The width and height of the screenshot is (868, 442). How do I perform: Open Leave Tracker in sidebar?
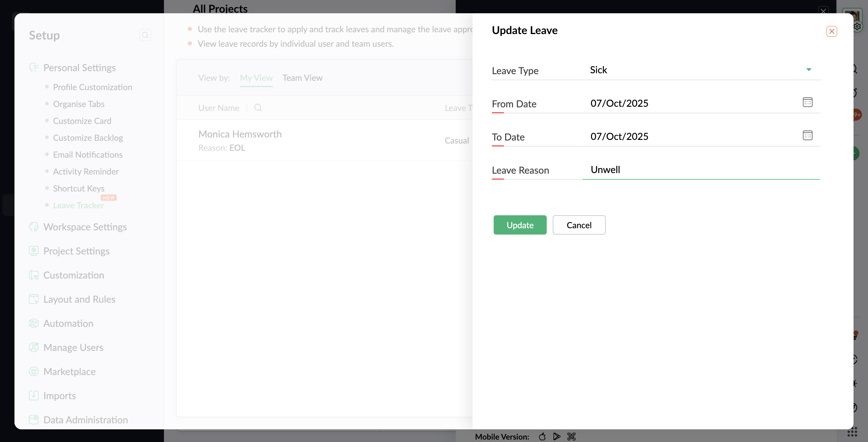78,205
